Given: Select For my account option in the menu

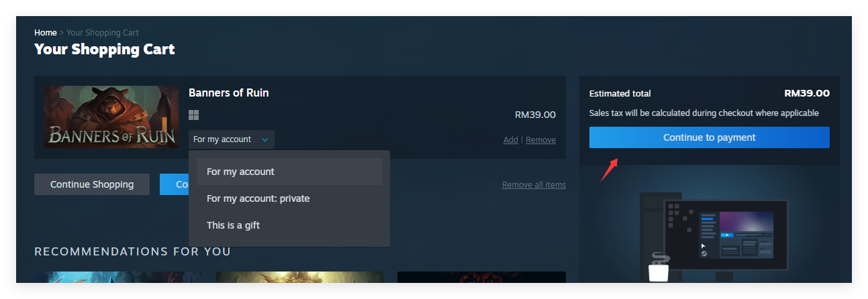Looking at the screenshot, I should pyautogui.click(x=289, y=172).
